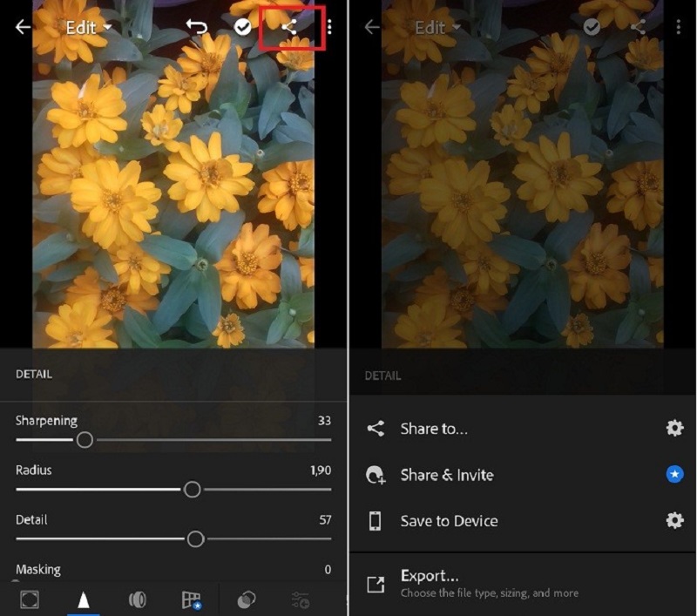This screenshot has height=616, width=697.
Task: Open the Optics lens tool
Action: click(x=137, y=599)
